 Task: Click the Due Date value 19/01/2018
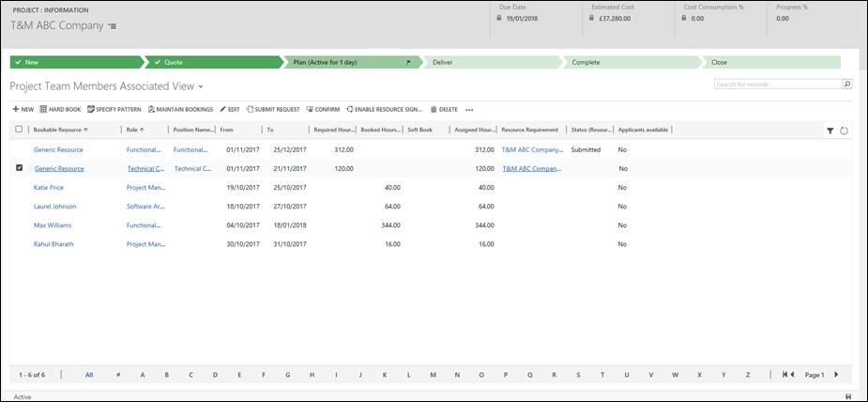tap(522, 18)
